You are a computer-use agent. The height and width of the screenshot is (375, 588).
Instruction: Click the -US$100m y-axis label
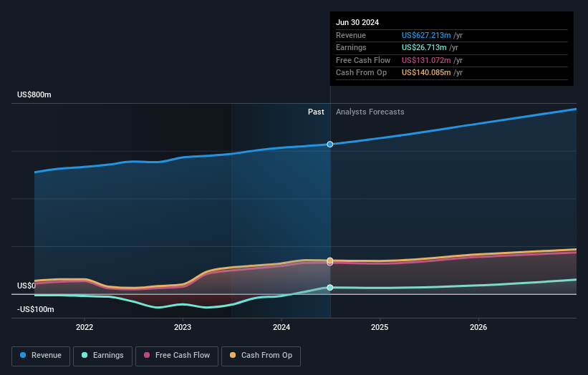pyautogui.click(x=36, y=309)
